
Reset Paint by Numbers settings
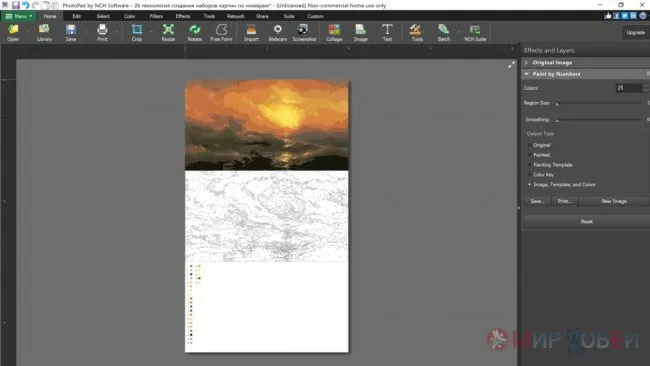pyautogui.click(x=587, y=221)
